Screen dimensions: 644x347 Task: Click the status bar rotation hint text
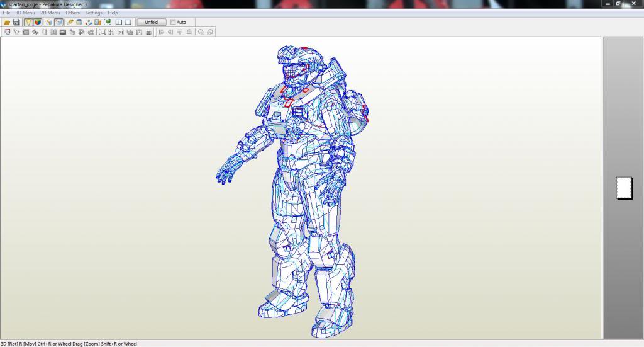coord(69,344)
